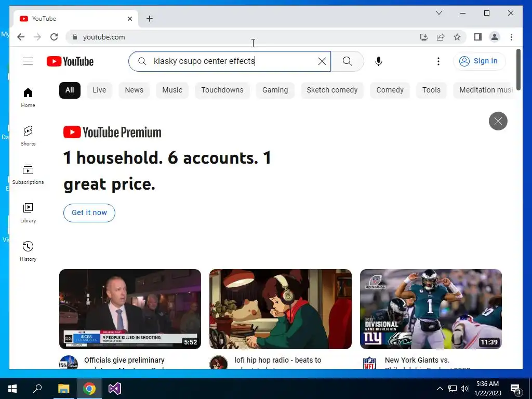Select the Tools filter chip
This screenshot has height=399, width=532.
431,90
